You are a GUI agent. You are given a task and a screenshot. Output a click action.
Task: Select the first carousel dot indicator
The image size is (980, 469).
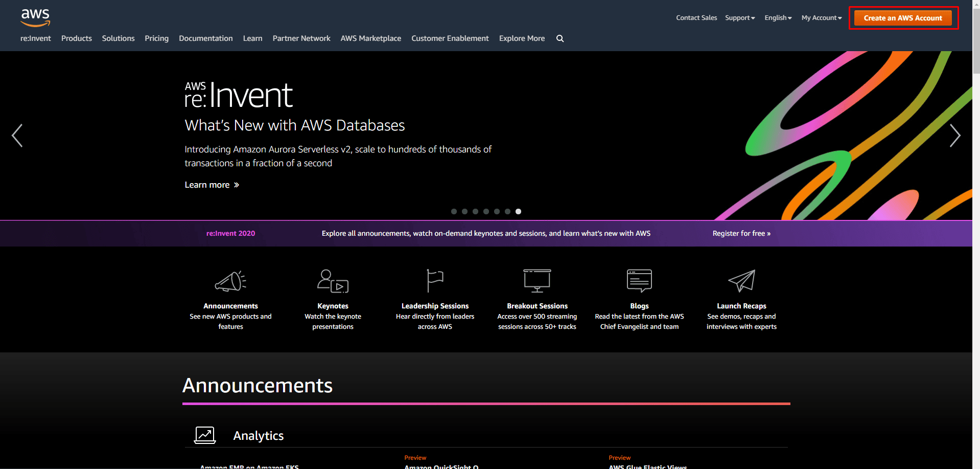point(454,211)
